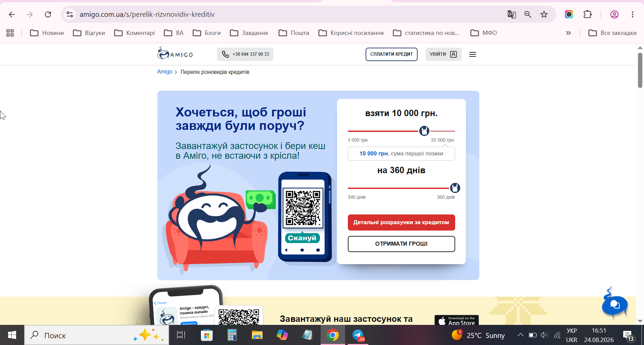The height and width of the screenshot is (345, 644).
Task: Click the page vertical scrollbar thumb
Action: (640, 70)
